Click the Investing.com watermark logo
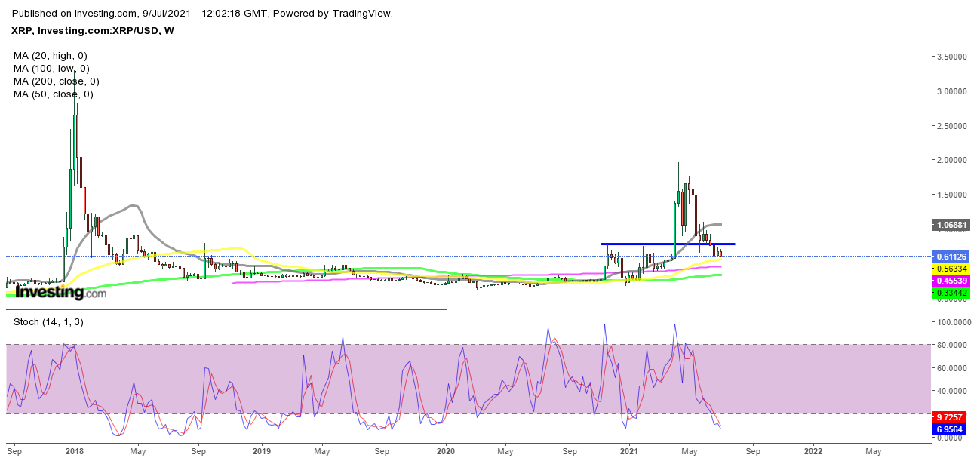The height and width of the screenshot is (461, 980). point(60,292)
